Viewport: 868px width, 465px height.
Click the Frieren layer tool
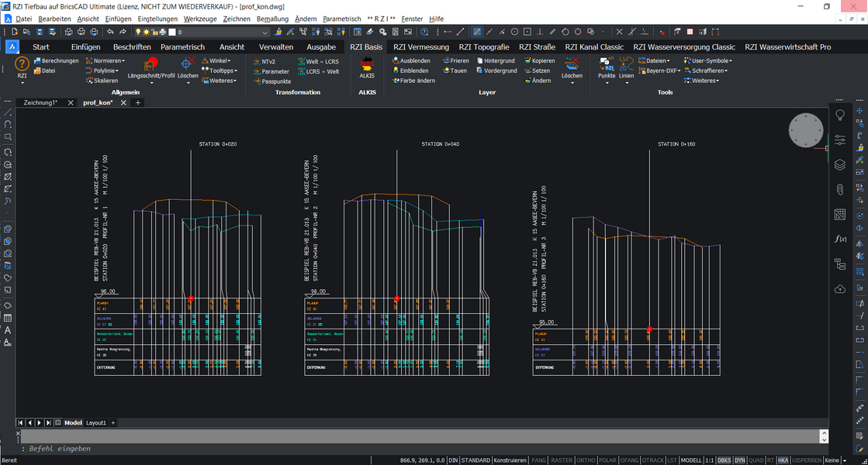point(455,60)
